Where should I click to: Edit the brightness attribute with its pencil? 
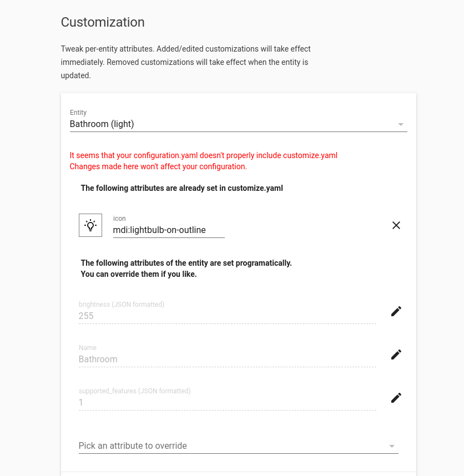pos(396,311)
